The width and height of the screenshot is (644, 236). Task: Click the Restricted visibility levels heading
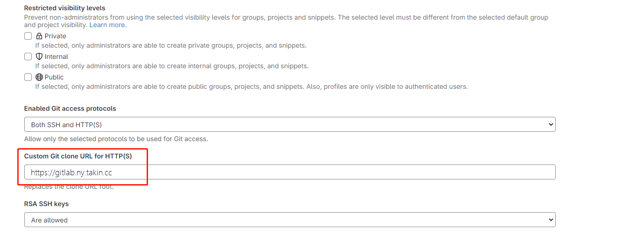click(64, 8)
